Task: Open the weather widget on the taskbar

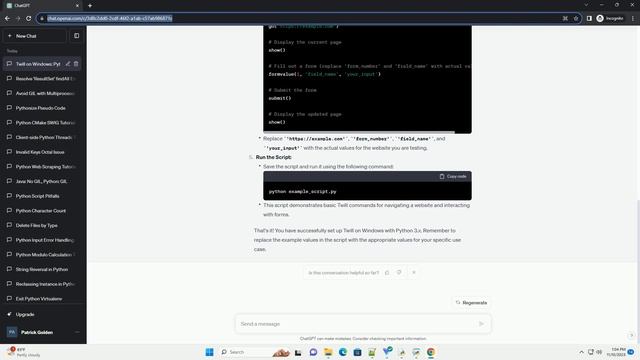Action: click(x=24, y=352)
